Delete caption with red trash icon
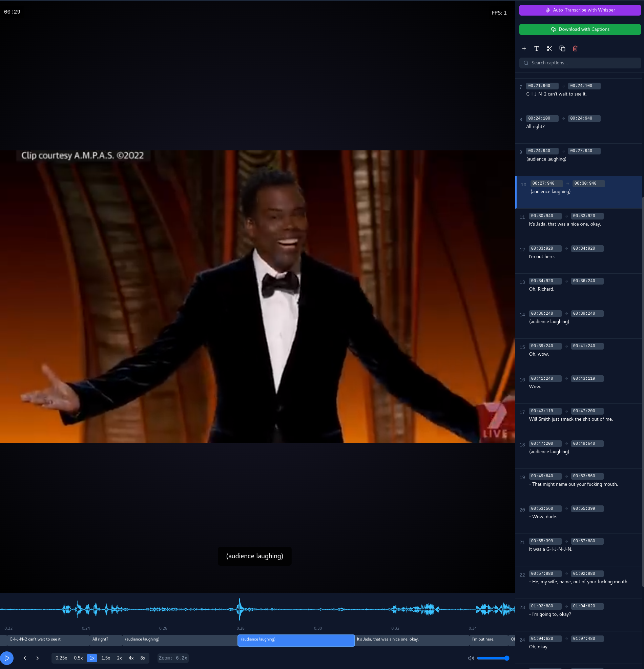 tap(575, 48)
